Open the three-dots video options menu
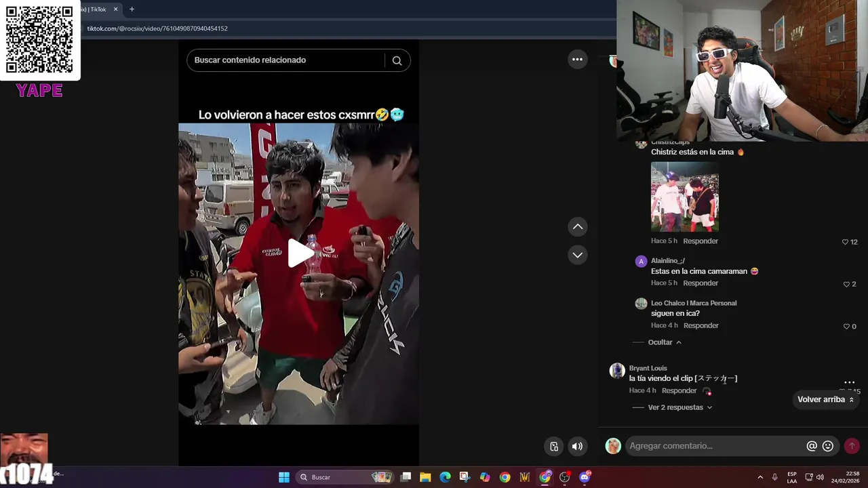The height and width of the screenshot is (488, 868). pos(577,59)
